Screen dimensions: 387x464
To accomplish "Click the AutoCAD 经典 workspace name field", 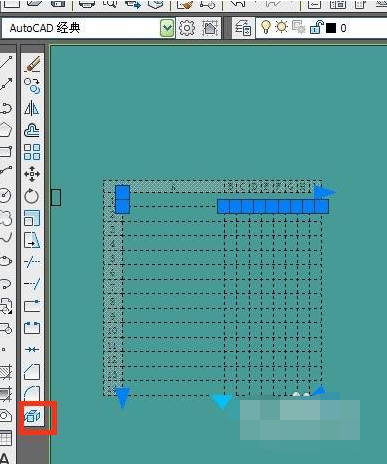I will 81,28.
